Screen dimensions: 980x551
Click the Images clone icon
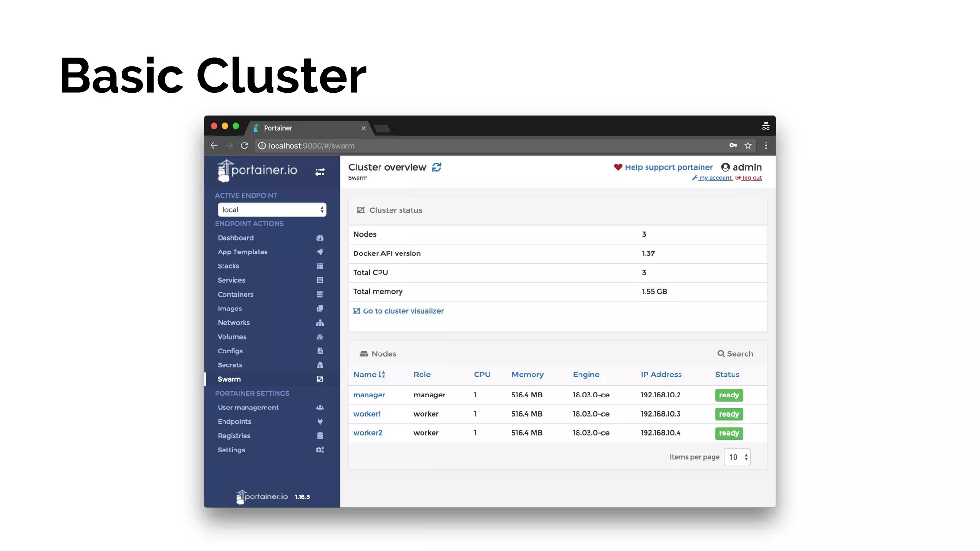(320, 309)
